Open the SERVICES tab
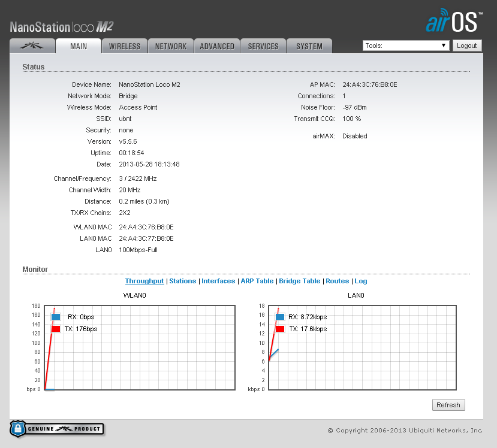The height and width of the screenshot is (448, 497). [263, 46]
